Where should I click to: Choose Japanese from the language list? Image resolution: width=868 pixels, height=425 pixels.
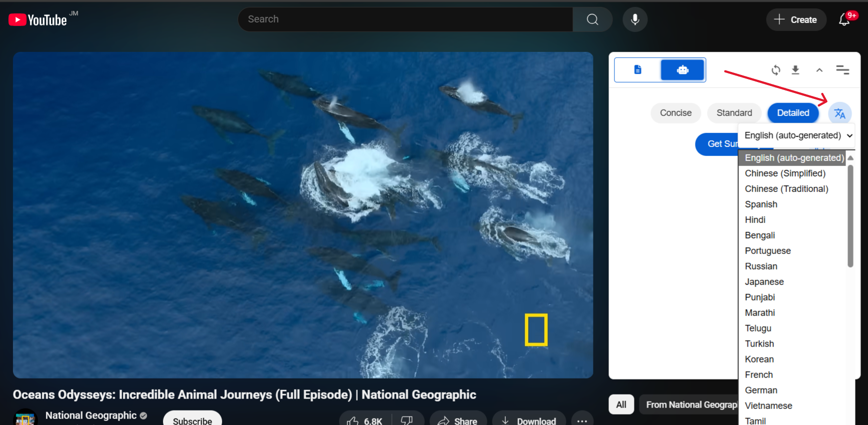coord(764,282)
